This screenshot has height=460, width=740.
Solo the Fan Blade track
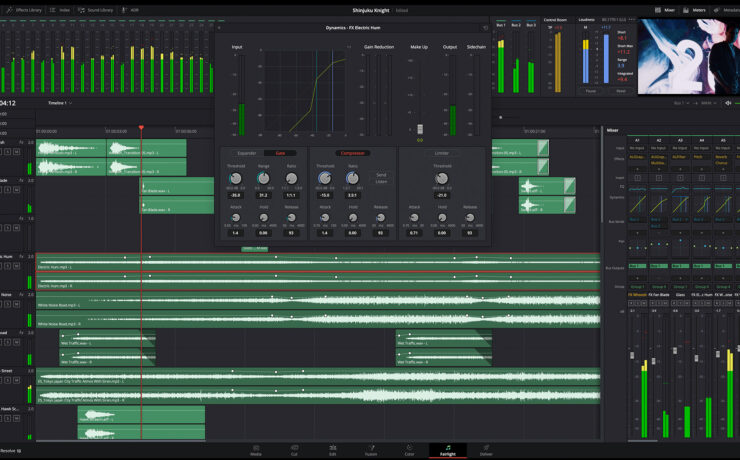click(8, 190)
